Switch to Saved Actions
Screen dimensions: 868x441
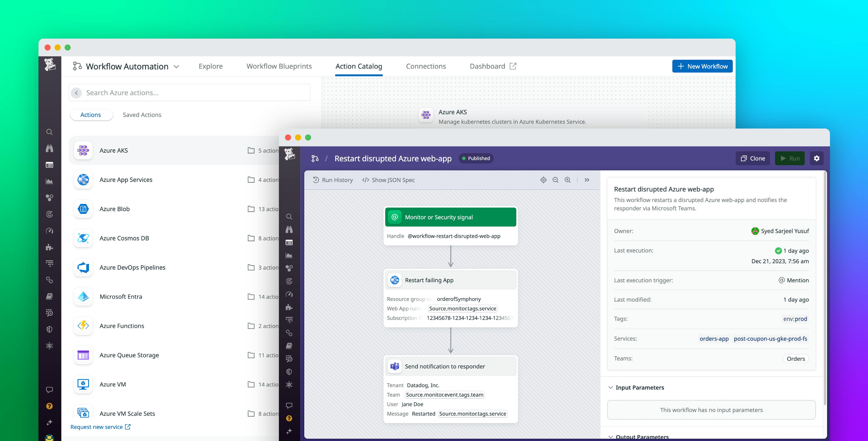coord(142,115)
